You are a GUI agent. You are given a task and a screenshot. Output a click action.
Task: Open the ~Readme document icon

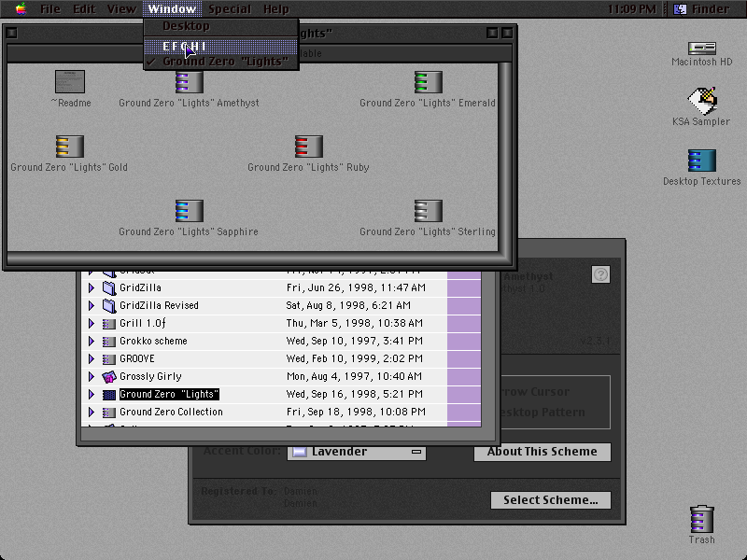pos(70,81)
